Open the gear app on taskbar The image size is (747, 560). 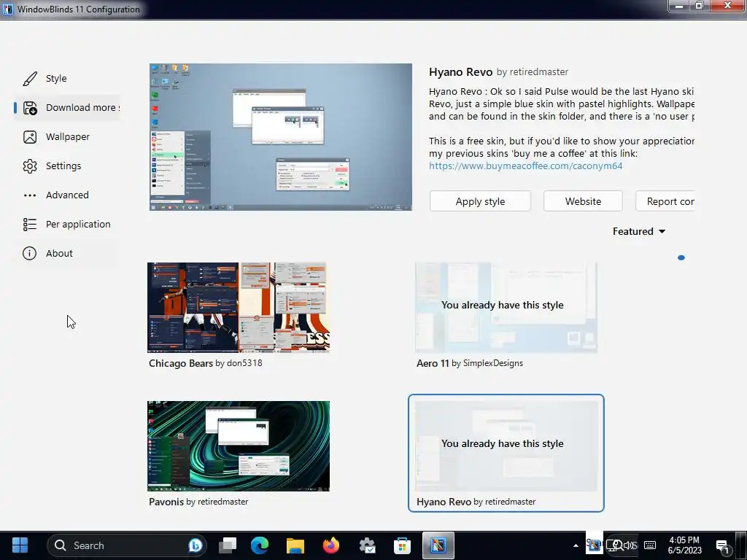click(x=367, y=545)
